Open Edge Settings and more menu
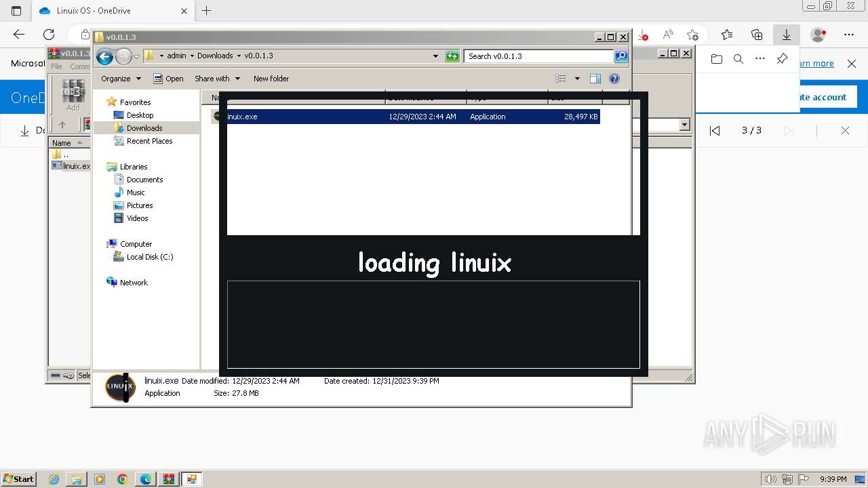The height and width of the screenshot is (488, 868). (x=849, y=35)
